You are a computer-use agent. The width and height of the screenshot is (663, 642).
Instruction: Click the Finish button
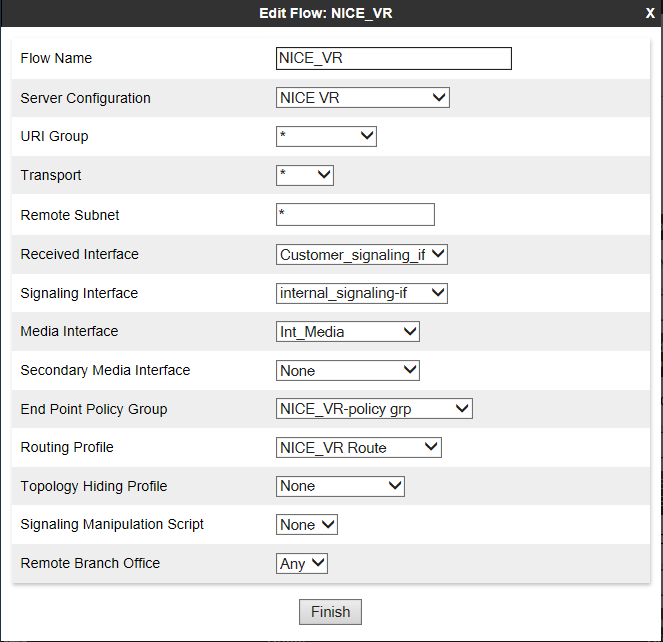(330, 612)
